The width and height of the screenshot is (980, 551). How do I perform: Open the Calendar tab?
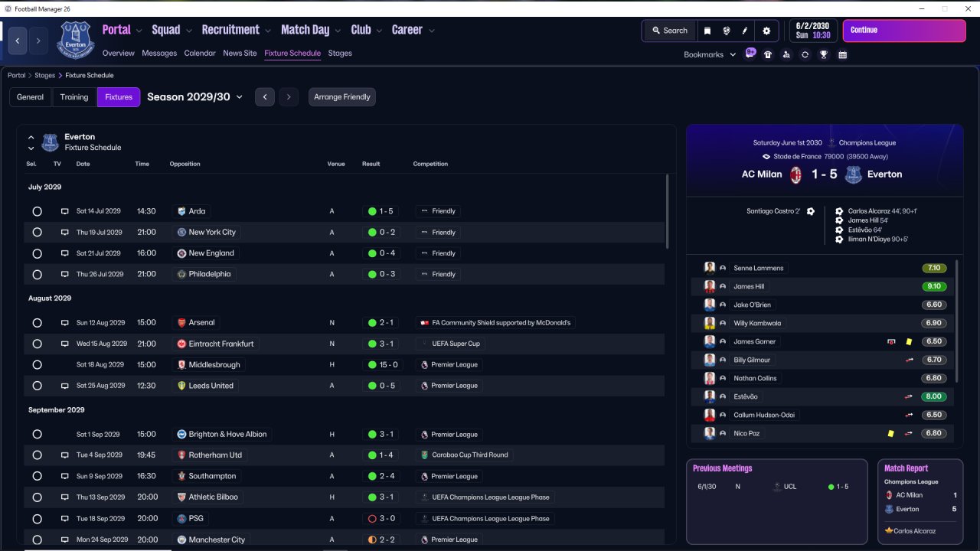pos(200,54)
